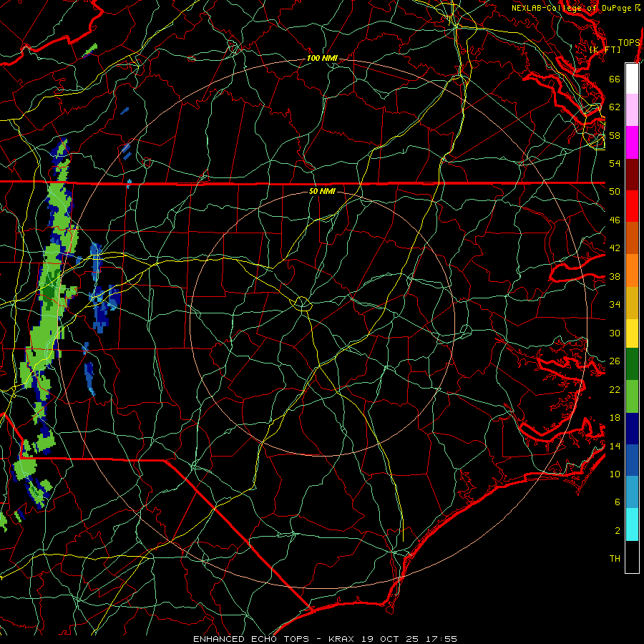Click the black TH legend swatch
Screen dimensions: 644x644
[632, 557]
